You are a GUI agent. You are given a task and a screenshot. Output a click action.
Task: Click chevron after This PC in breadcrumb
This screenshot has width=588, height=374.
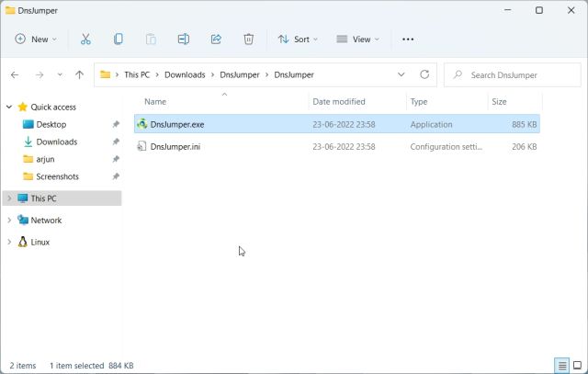(157, 75)
